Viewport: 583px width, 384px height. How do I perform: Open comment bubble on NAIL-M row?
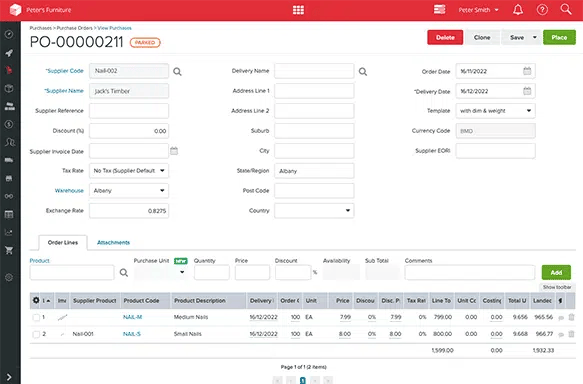click(x=561, y=317)
